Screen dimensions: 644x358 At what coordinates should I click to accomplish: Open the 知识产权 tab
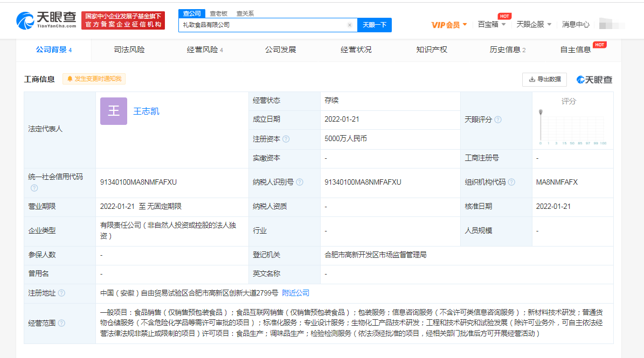pyautogui.click(x=432, y=50)
